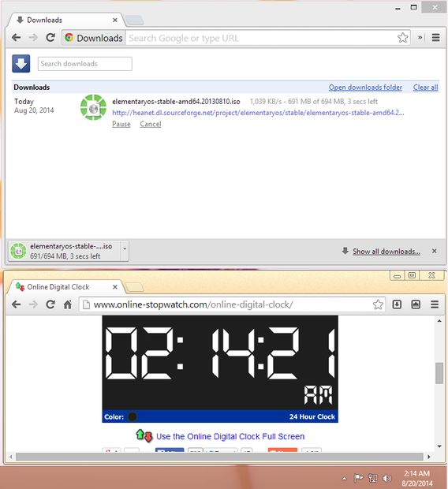The image size is (448, 489).
Task: Open the clock color picker swatch
Action: (x=133, y=416)
